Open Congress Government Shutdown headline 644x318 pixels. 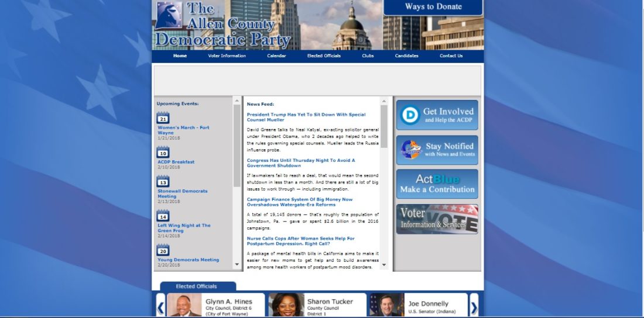click(301, 163)
